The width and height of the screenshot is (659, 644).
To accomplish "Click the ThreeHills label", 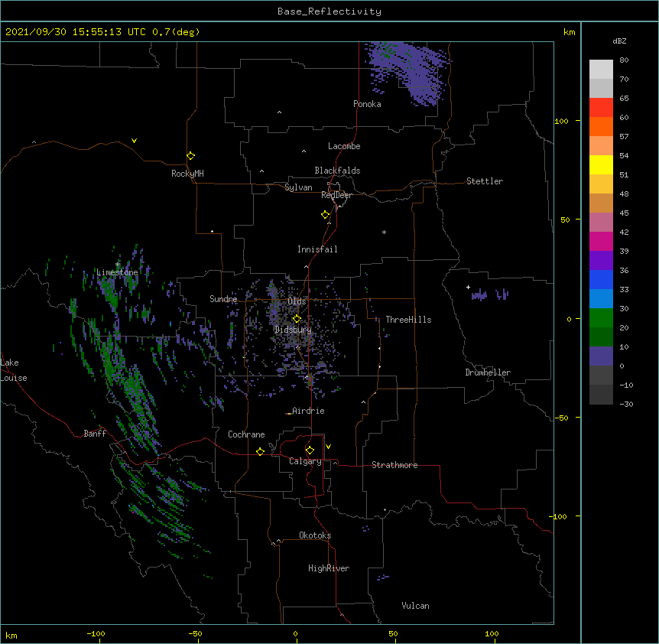I will (408, 320).
